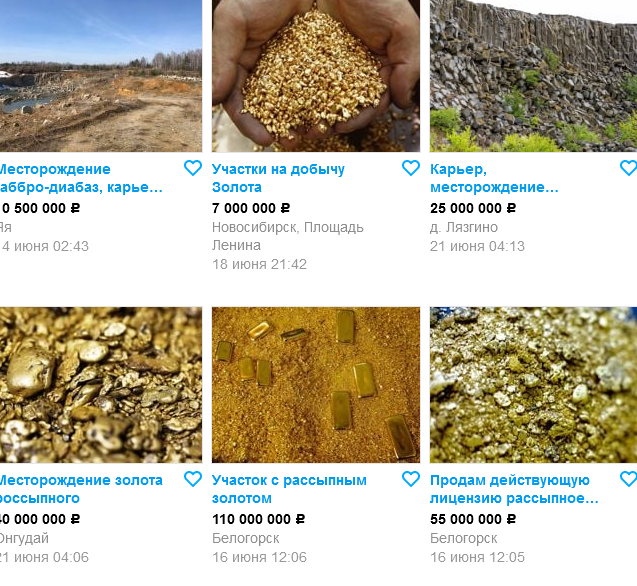Favorite 'Месторождение золота россыпного' listing
The image size is (637, 586).
click(193, 479)
